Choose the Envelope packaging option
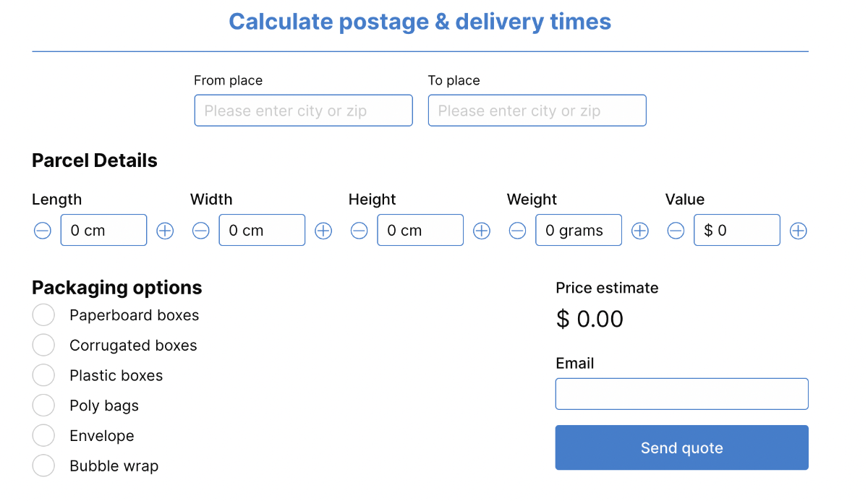Image resolution: width=868 pixels, height=501 pixels. click(43, 436)
